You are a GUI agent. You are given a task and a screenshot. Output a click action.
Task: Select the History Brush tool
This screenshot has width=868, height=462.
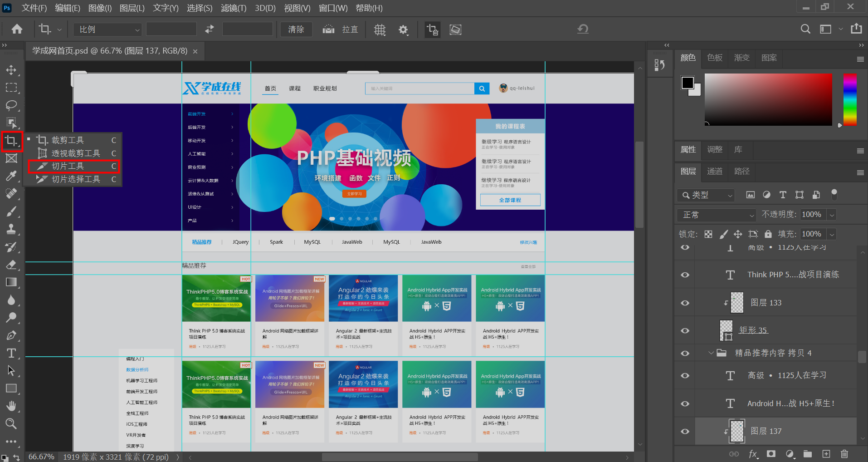click(11, 247)
